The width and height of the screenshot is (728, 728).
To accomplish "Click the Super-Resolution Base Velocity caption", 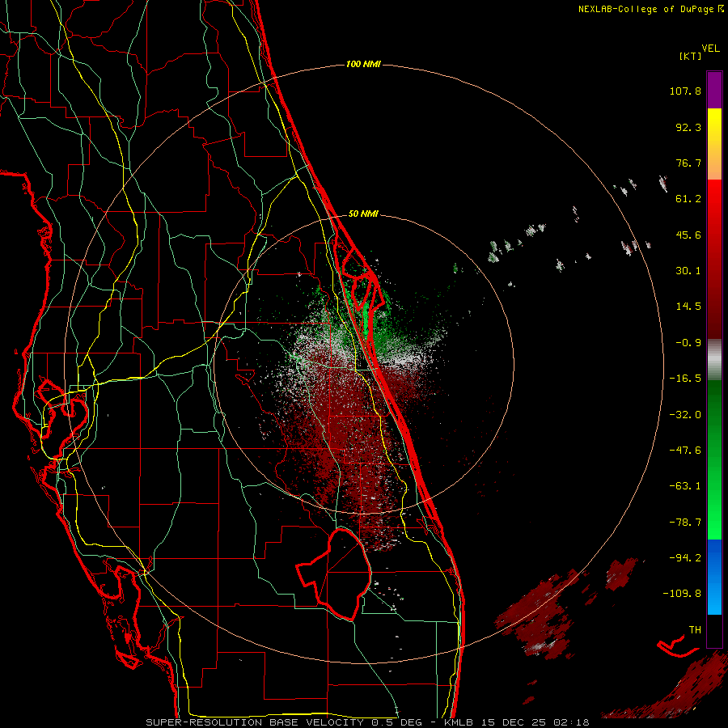I will pos(368,722).
